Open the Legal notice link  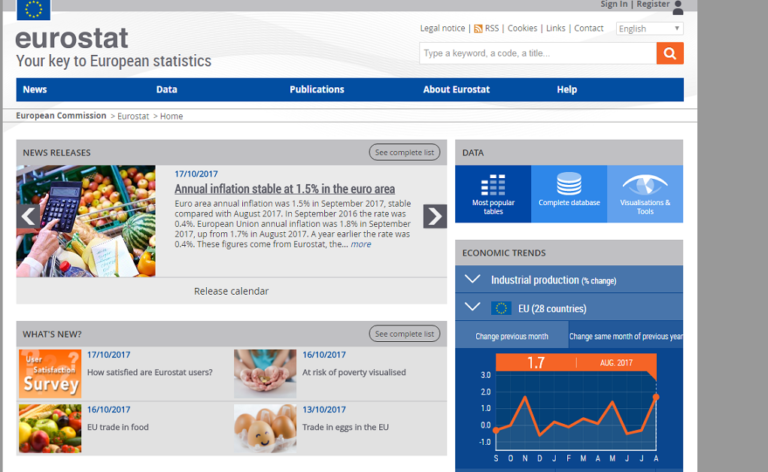click(x=442, y=28)
